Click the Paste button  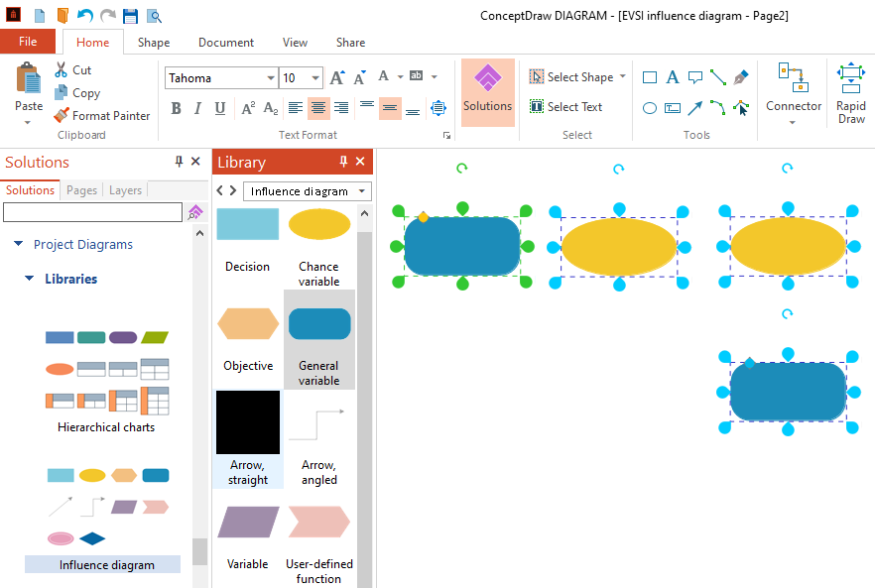click(29, 87)
